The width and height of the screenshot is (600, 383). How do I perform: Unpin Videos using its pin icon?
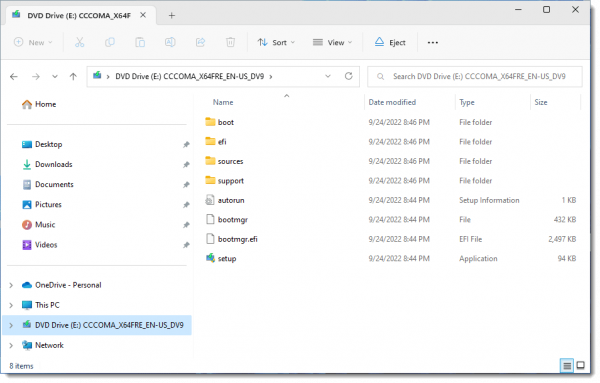(x=186, y=245)
